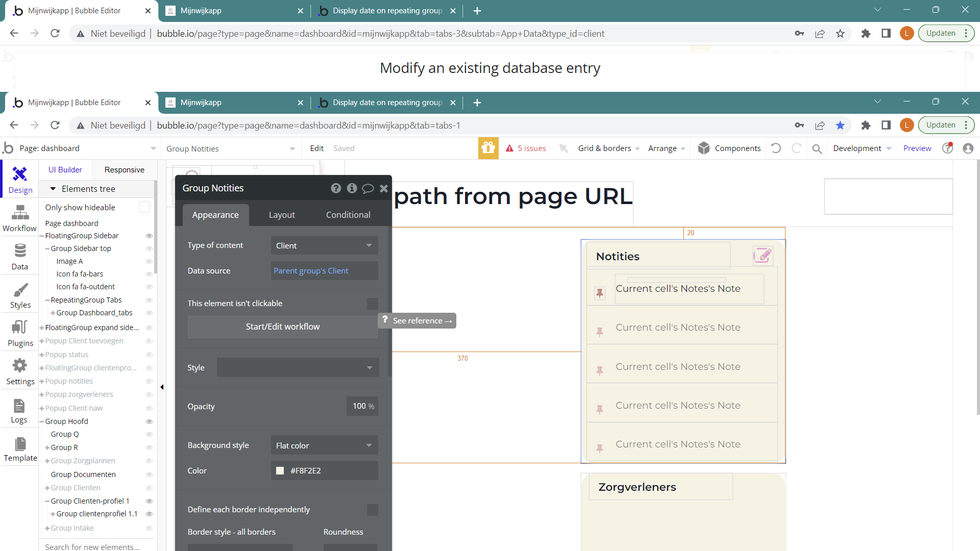This screenshot has width=980, height=551.
Task: Enable Only show hideable checkbox
Action: pos(144,207)
